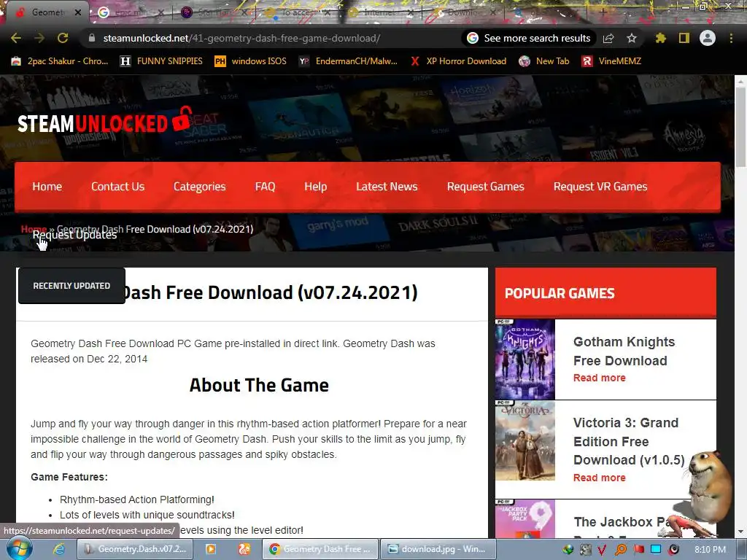Open the Chrome profile avatar icon
Viewport: 747px width, 560px height.
708,38
